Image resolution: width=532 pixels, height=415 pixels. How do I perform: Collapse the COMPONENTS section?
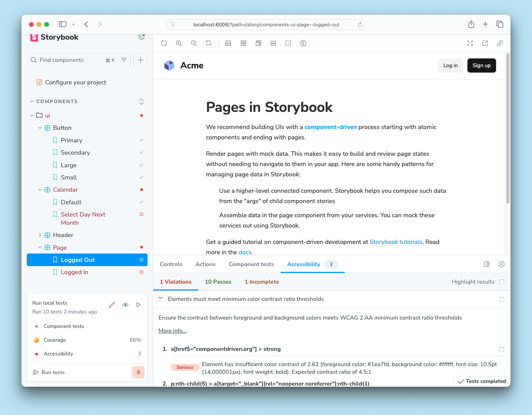click(32, 101)
